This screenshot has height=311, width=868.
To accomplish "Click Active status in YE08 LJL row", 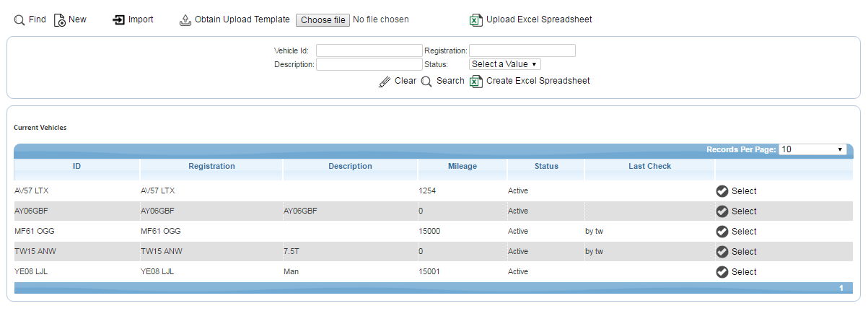I will (518, 272).
